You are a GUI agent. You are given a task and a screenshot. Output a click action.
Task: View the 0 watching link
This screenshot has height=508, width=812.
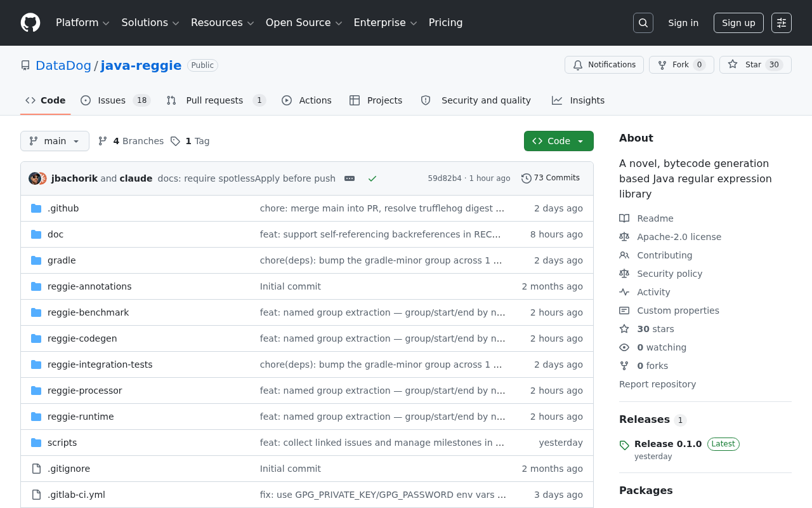653,347
